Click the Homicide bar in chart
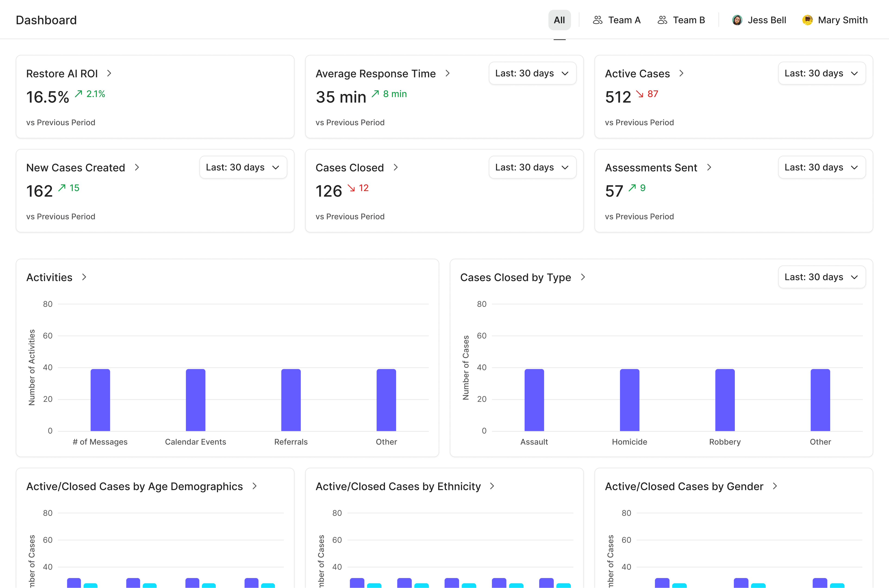The height and width of the screenshot is (588, 889). click(x=629, y=400)
